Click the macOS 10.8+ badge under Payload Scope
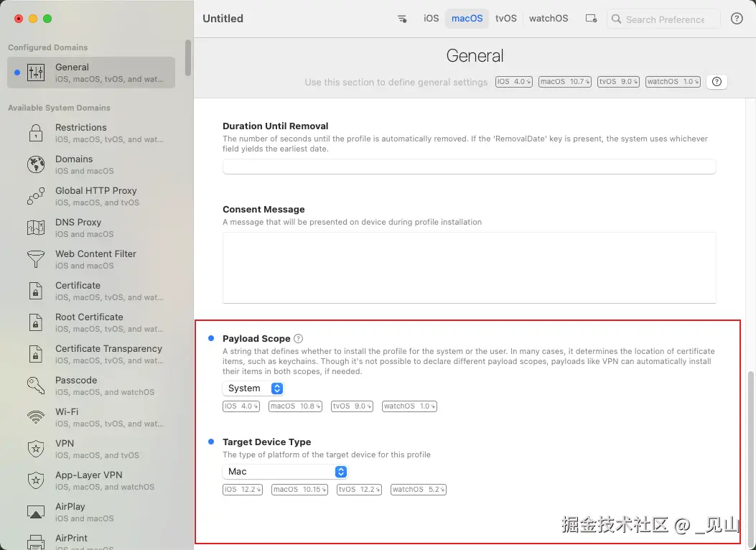Viewport: 756px width, 550px height. 295,406
